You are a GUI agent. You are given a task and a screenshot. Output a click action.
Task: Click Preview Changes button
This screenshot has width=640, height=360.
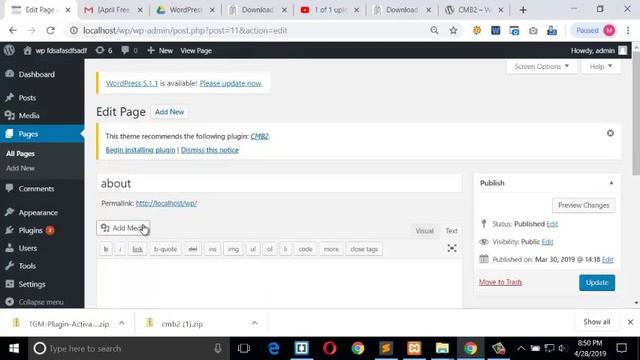[583, 205]
